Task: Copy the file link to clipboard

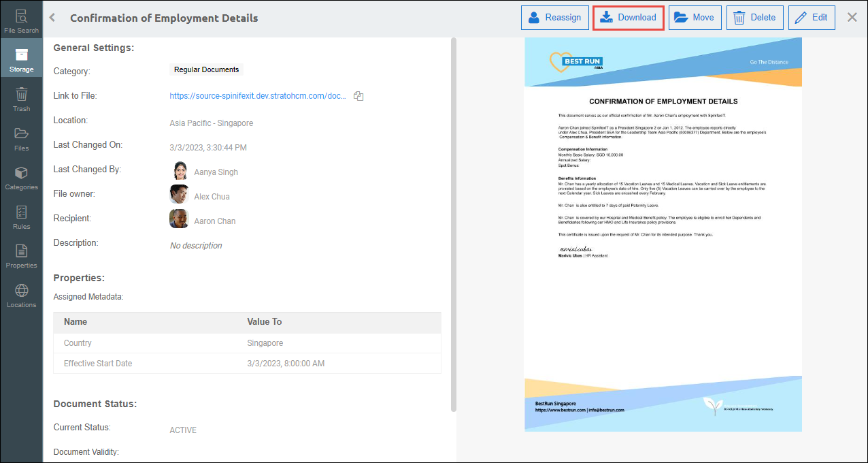Action: pos(358,96)
